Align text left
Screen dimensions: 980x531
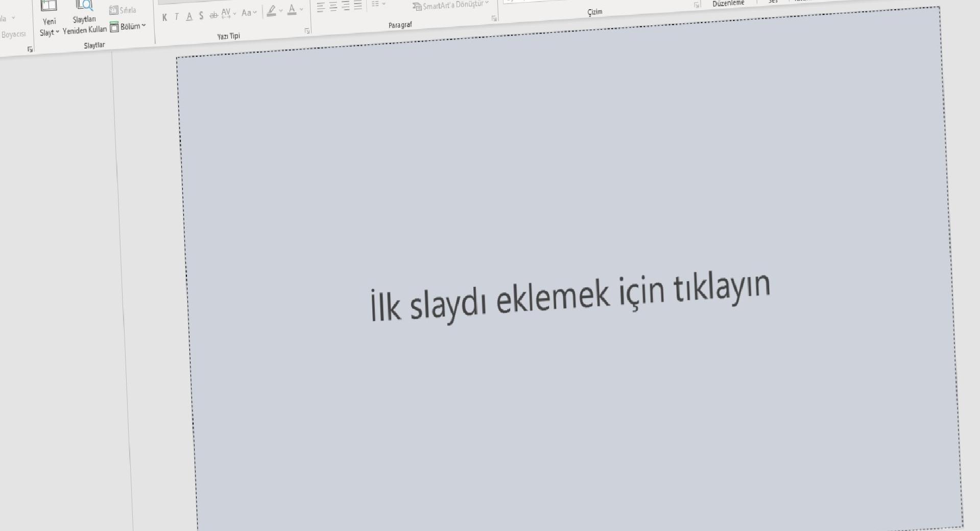pos(321,8)
